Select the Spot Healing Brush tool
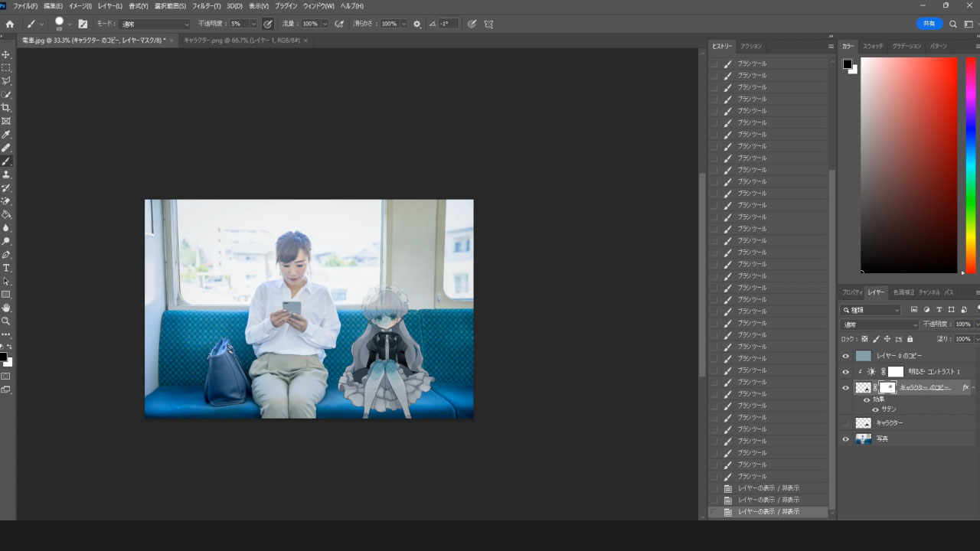980x551 pixels. pos(6,148)
